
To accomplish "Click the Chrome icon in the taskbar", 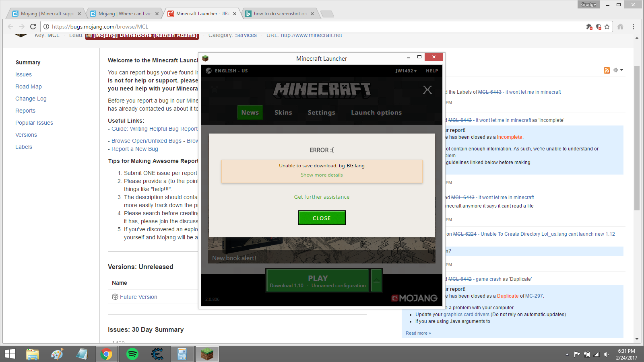I will (106, 354).
